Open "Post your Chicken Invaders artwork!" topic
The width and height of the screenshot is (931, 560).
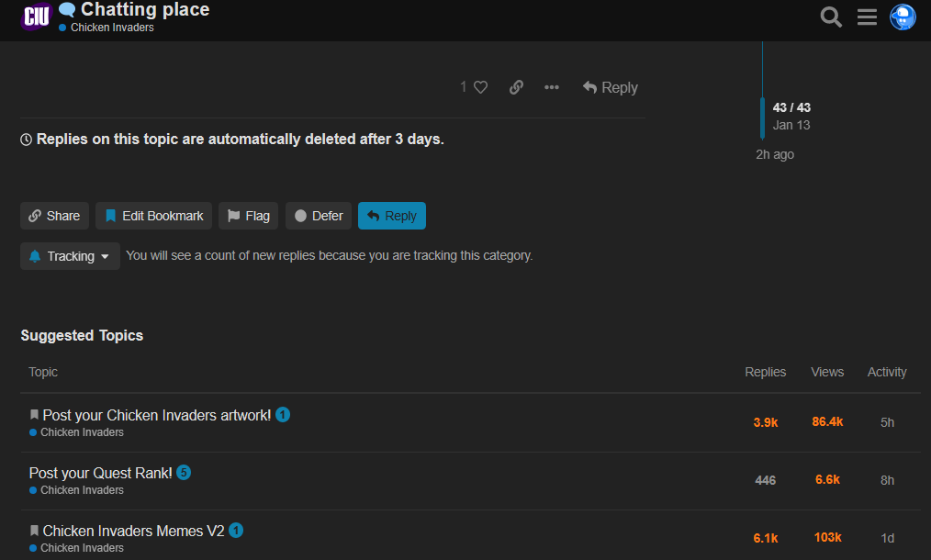[156, 415]
